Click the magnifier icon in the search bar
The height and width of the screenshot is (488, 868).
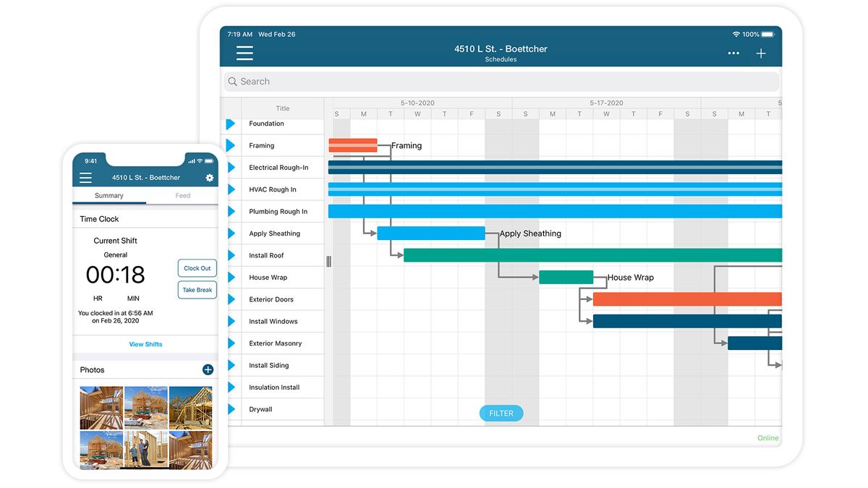click(x=231, y=81)
